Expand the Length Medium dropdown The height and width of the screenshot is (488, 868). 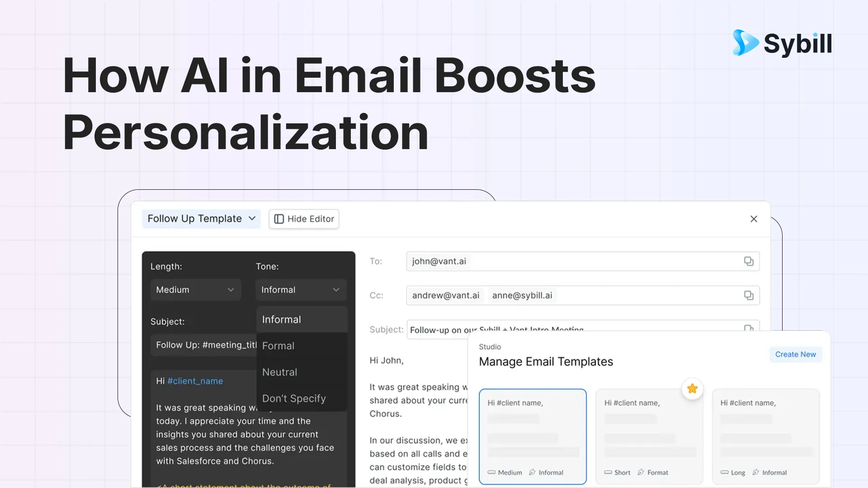[195, 290]
